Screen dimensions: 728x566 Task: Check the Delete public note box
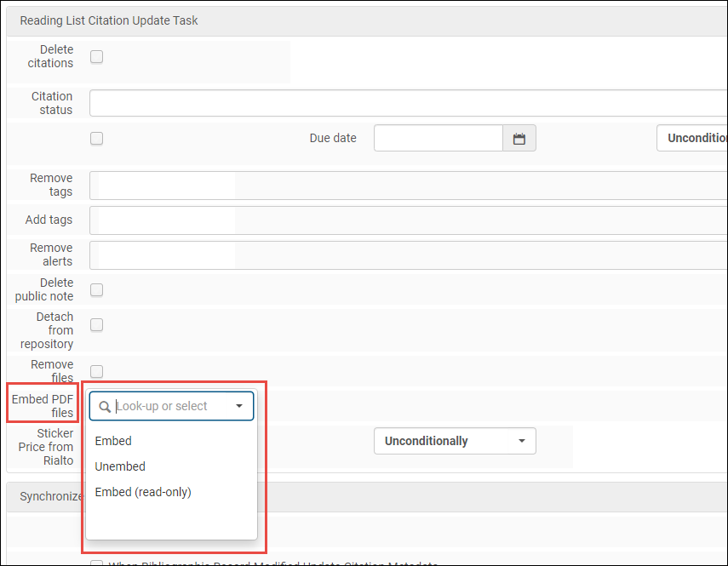97,290
